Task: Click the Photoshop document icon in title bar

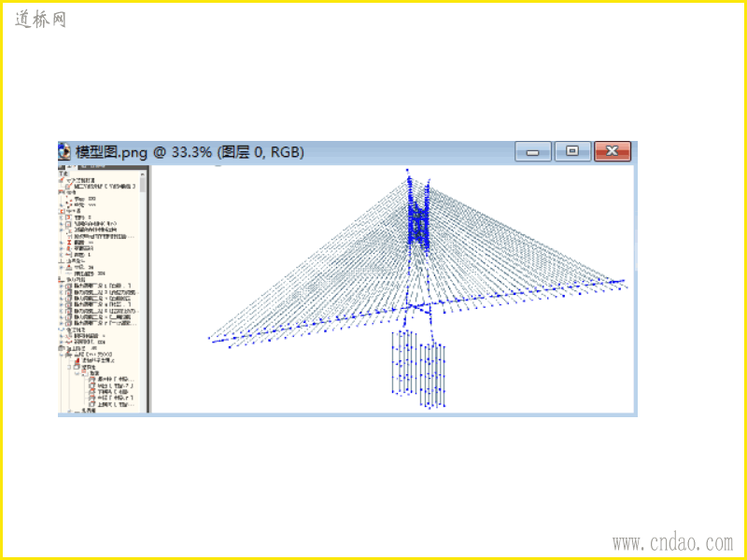Action: [x=64, y=152]
